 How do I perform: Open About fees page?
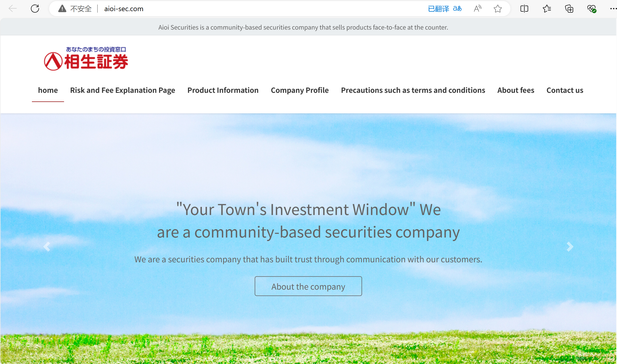[516, 90]
